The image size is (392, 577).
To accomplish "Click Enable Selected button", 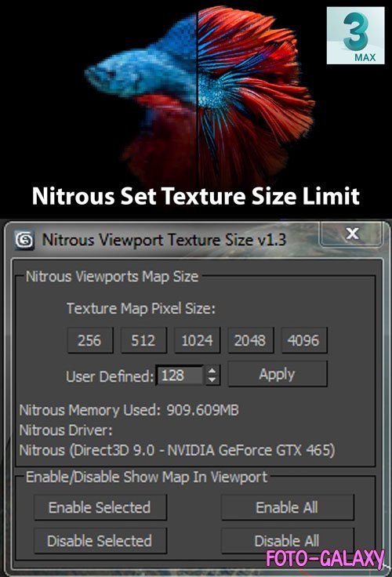I will point(100,507).
